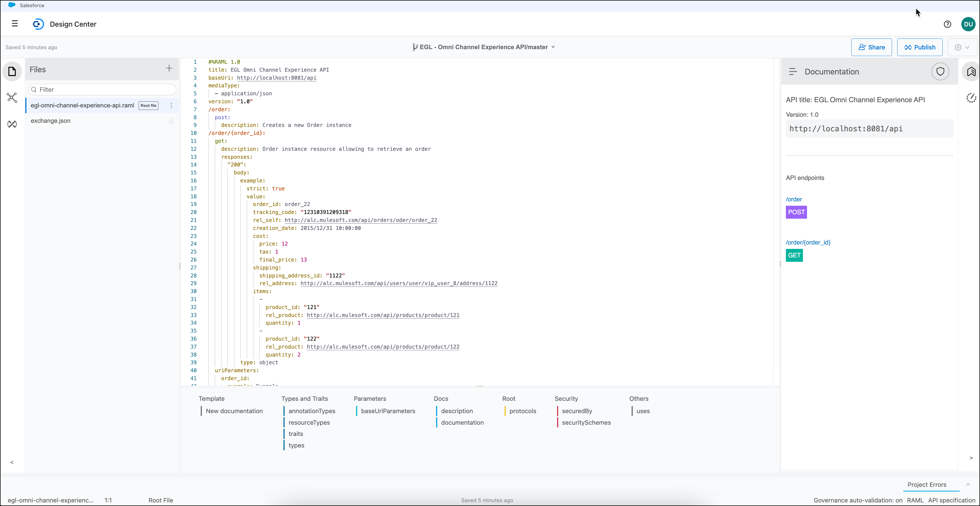This screenshot has width=980, height=506.
Task: Insert resourceTypes shelf item
Action: [309, 422]
